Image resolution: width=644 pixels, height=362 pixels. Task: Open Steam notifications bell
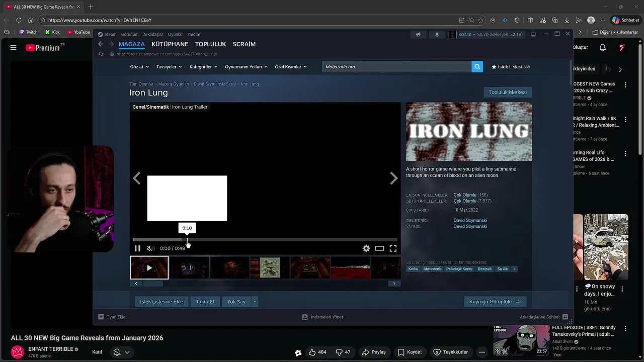(437, 35)
